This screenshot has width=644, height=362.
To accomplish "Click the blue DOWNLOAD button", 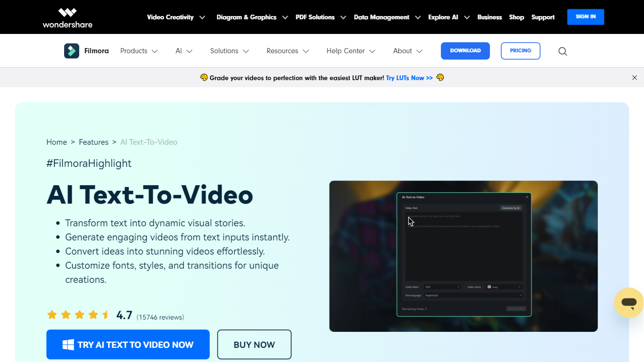I will (x=465, y=51).
